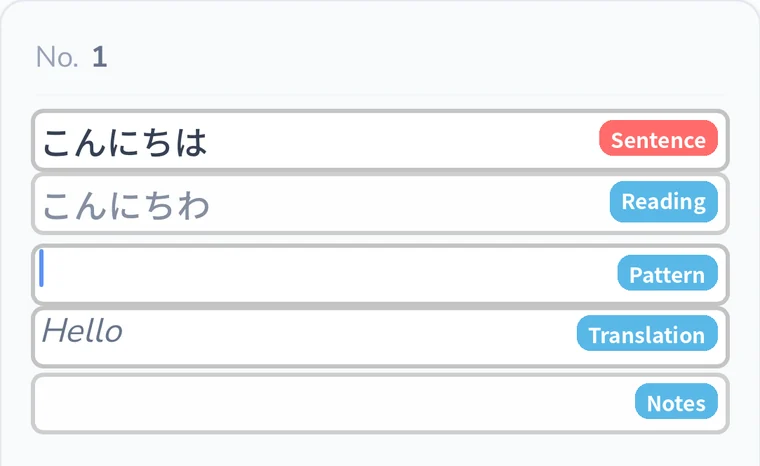This screenshot has width=760, height=466.
Task: Focus the Translation field's empty middle area
Action: (x=349, y=337)
